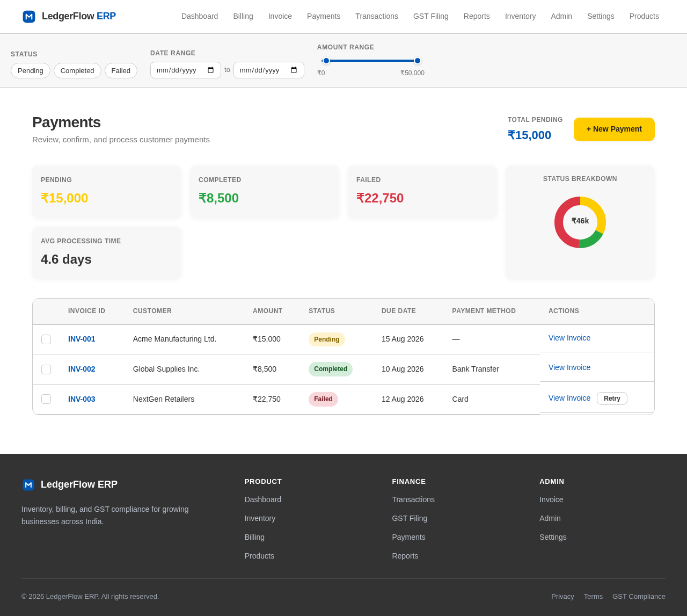
Task: Open Products in the top navigation
Action: (644, 16)
